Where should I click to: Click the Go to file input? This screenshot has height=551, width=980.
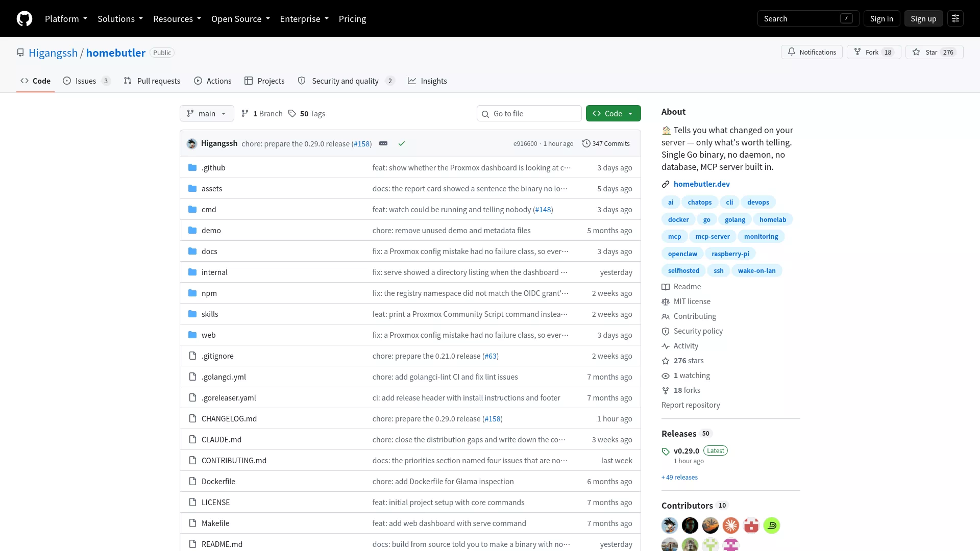tap(529, 114)
